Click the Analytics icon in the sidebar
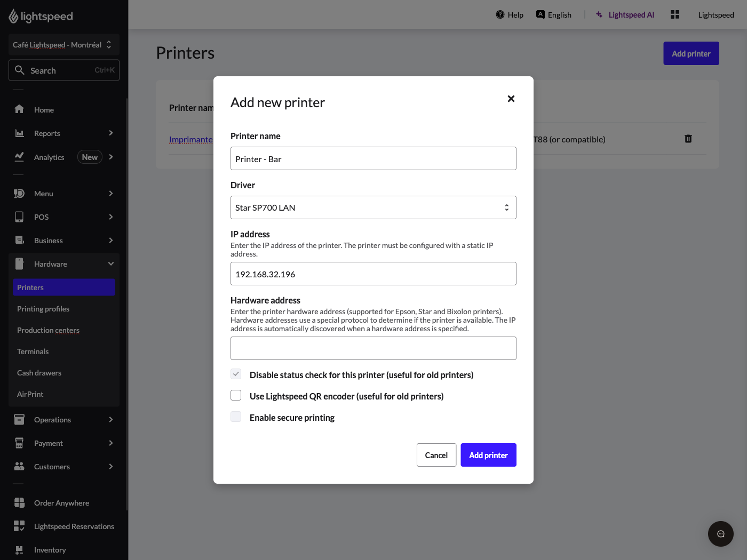747x560 pixels. click(x=19, y=157)
